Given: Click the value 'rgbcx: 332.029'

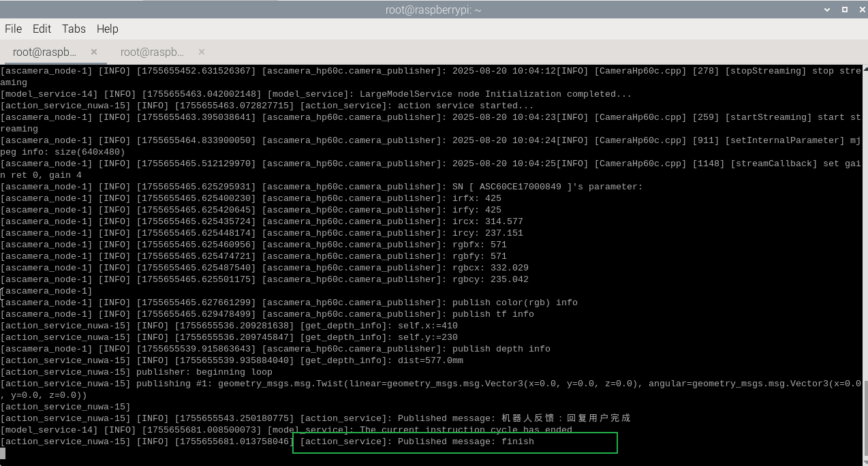Looking at the screenshot, I should coord(491,268).
